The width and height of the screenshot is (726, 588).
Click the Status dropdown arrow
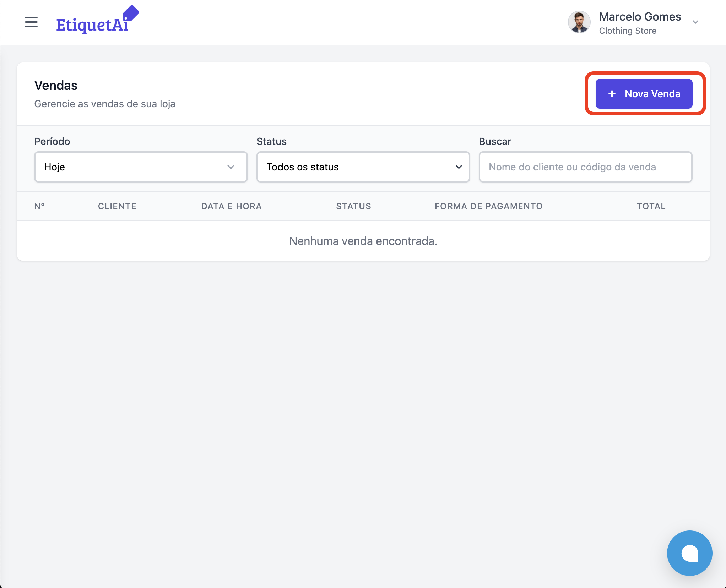pos(459,167)
